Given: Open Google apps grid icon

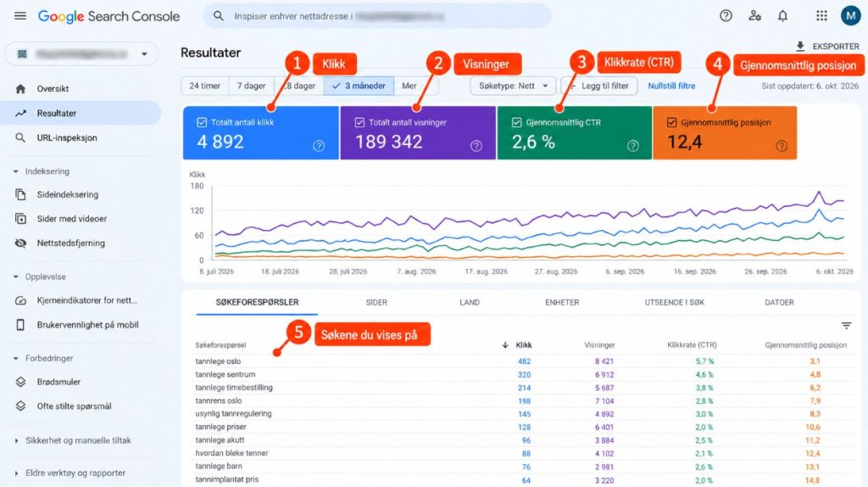Looking at the screenshot, I should click(821, 16).
